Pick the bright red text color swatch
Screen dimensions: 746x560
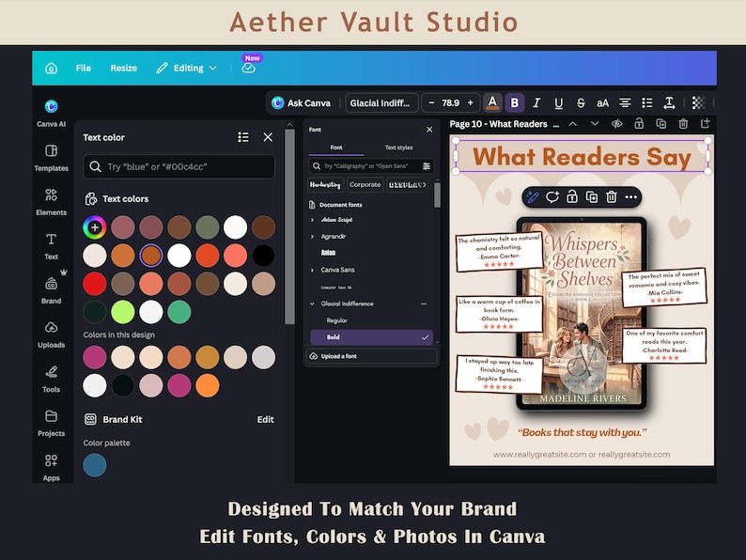pos(95,284)
